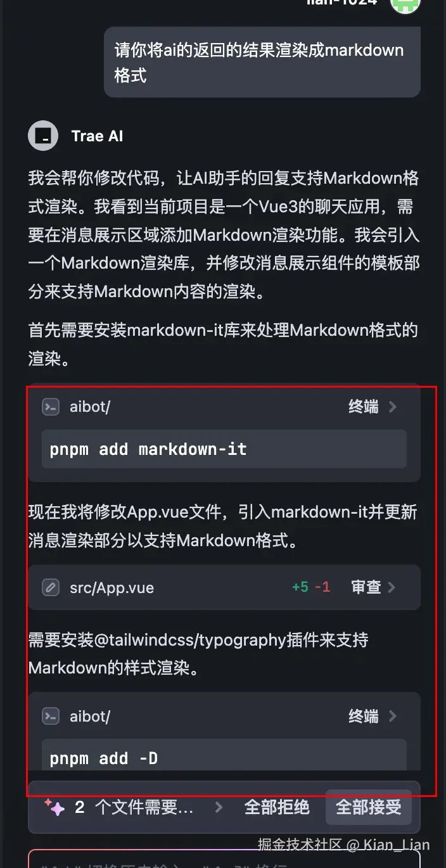
Task: Expand the second 终端 chevron arrow
Action: pos(393,716)
